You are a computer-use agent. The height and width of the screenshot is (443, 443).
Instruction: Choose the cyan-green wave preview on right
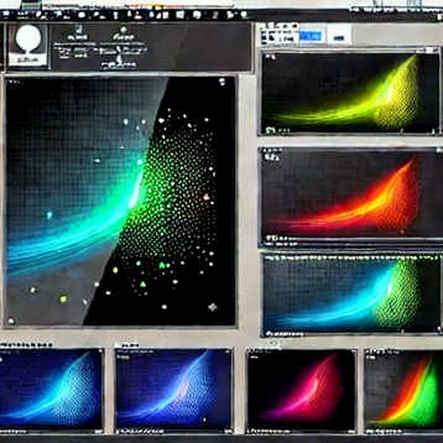click(x=351, y=294)
